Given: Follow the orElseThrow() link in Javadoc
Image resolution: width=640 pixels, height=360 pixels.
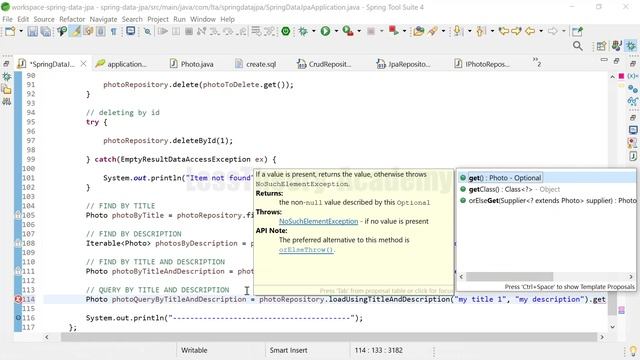Looking at the screenshot, I should tap(306, 249).
